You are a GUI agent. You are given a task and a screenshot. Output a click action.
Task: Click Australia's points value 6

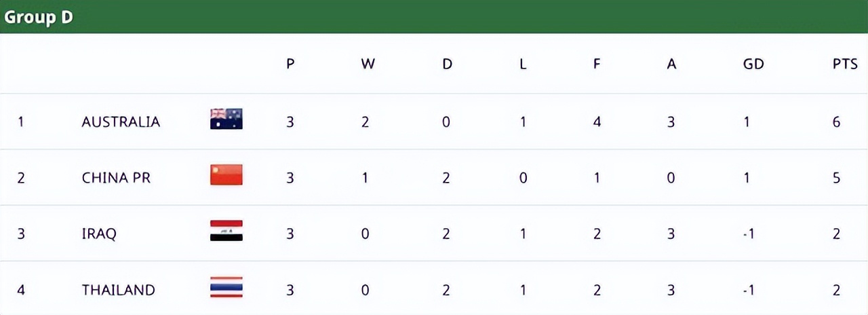tap(837, 122)
